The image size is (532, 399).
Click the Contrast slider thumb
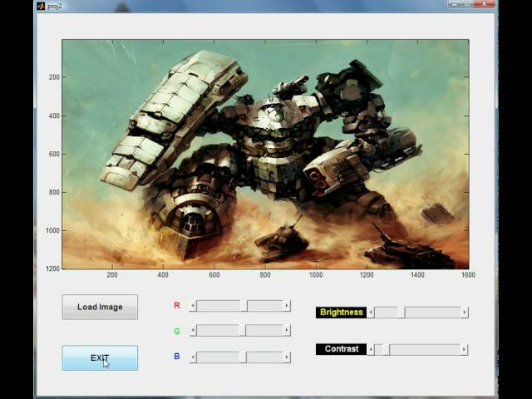click(x=386, y=349)
